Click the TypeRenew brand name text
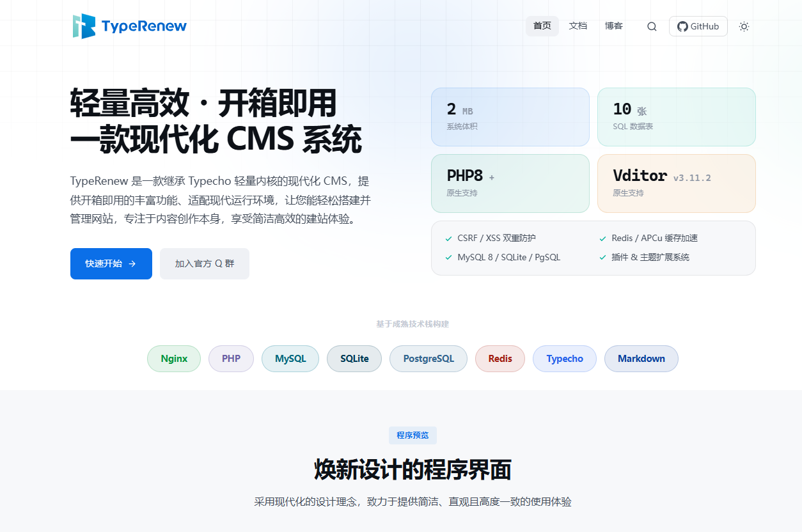802x532 pixels. pyautogui.click(x=145, y=26)
